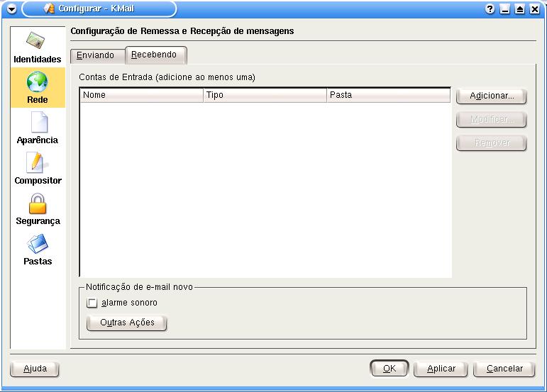This screenshot has width=547, height=392.
Task: Enable the alarme sonoro checkbox
Action: pos(92,303)
